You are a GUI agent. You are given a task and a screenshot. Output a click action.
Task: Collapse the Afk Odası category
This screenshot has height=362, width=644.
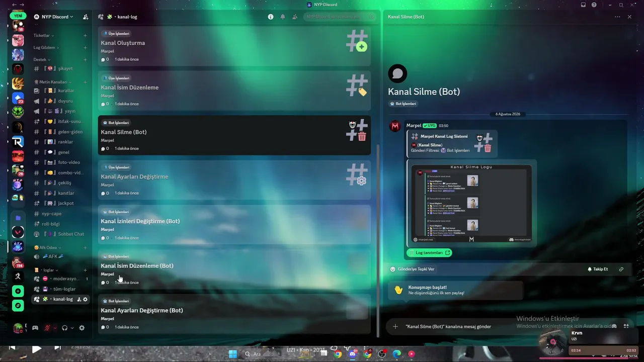pyautogui.click(x=47, y=248)
